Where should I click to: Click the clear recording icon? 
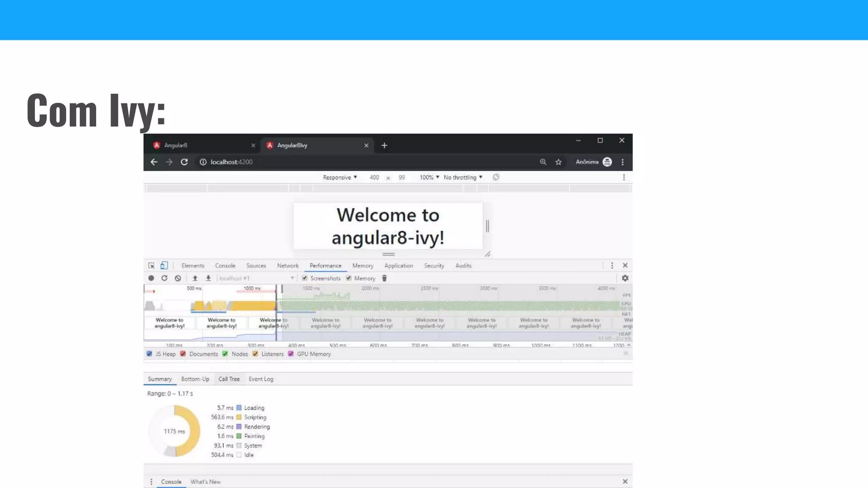[178, 278]
